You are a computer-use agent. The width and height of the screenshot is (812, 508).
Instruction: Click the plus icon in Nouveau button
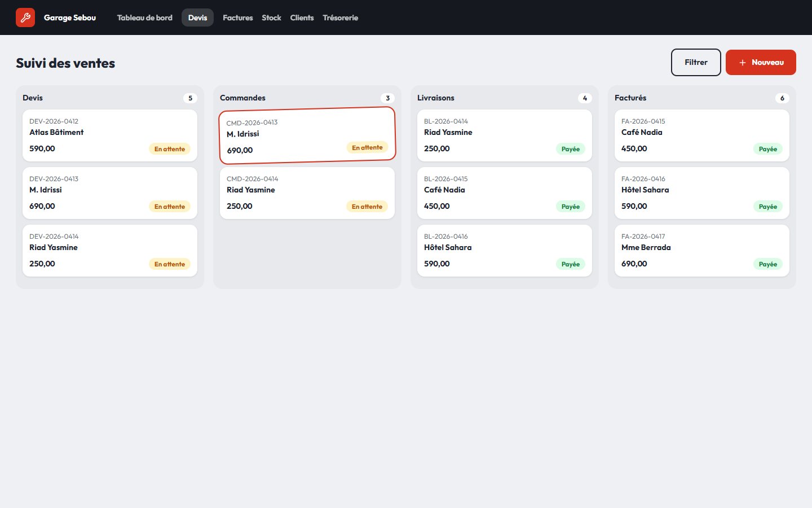click(743, 63)
